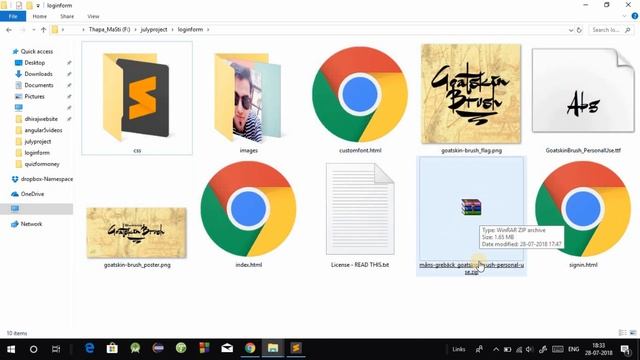This screenshot has height=360, width=640.
Task: Open Cortana search circle
Action: (x=33, y=349)
